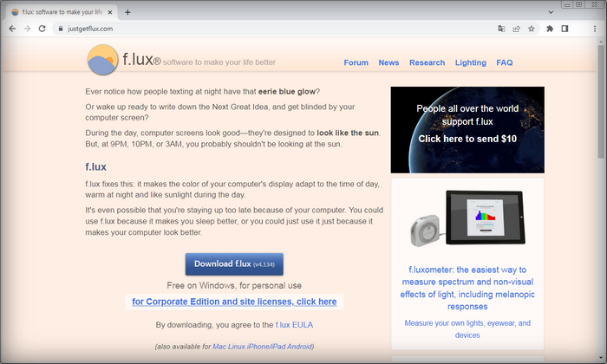This screenshot has width=607, height=364.
Task: Click the scrollbar up arrow
Action: [x=601, y=41]
